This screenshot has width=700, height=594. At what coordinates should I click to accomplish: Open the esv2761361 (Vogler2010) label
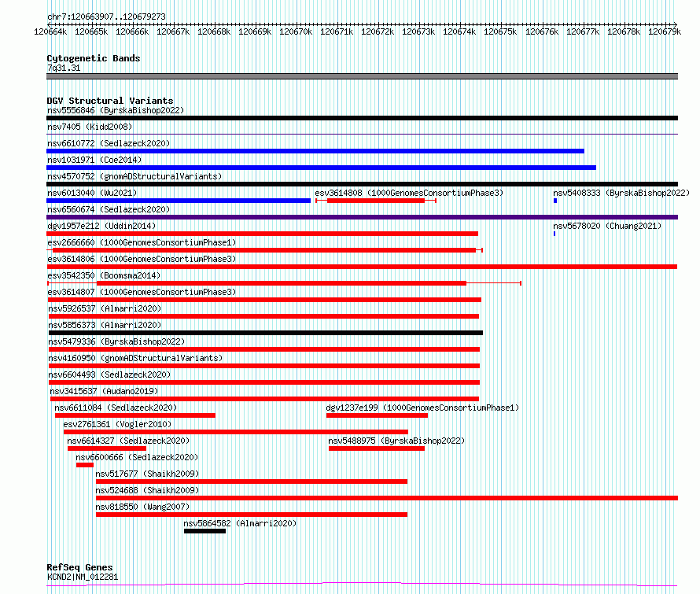click(x=117, y=424)
